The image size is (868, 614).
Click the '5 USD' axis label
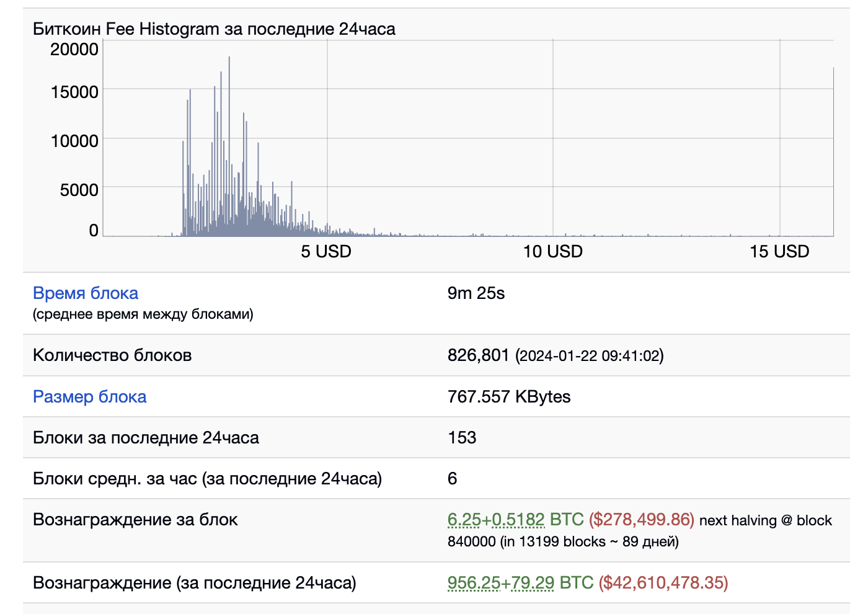(x=326, y=252)
